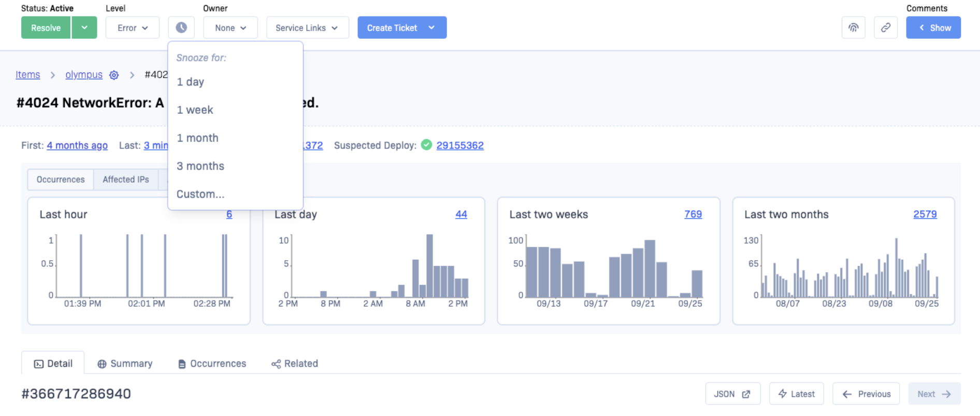The height and width of the screenshot is (416, 980).
Task: Click the copy link icon button
Action: tap(885, 28)
